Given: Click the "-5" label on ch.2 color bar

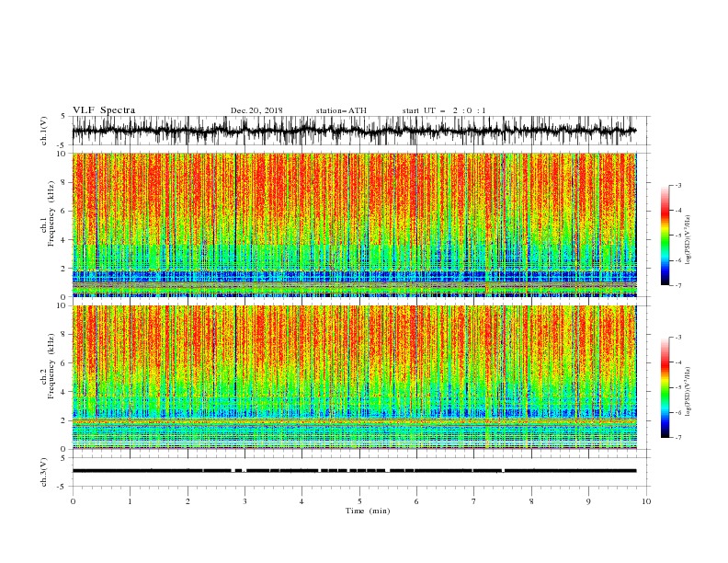Looking at the screenshot, I should (x=677, y=387).
